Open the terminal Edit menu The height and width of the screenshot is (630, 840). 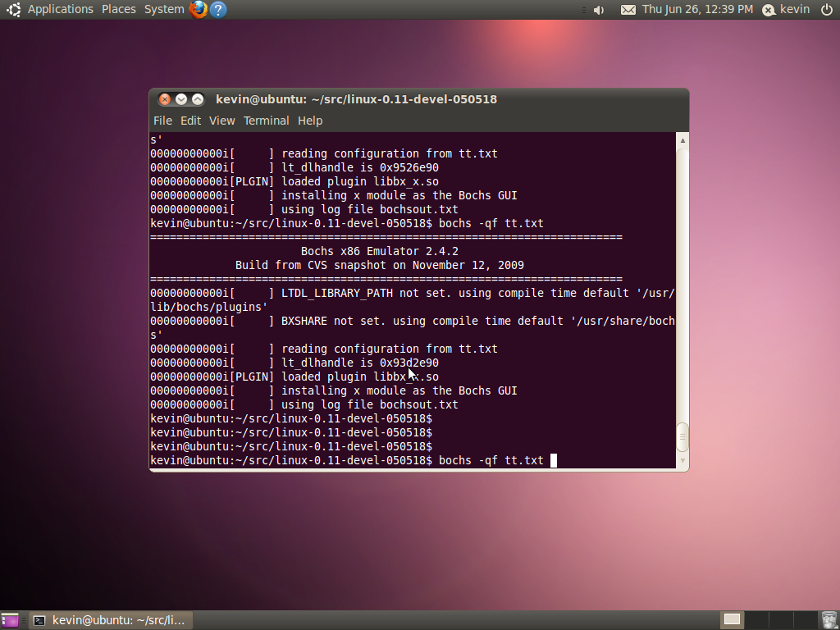point(190,121)
